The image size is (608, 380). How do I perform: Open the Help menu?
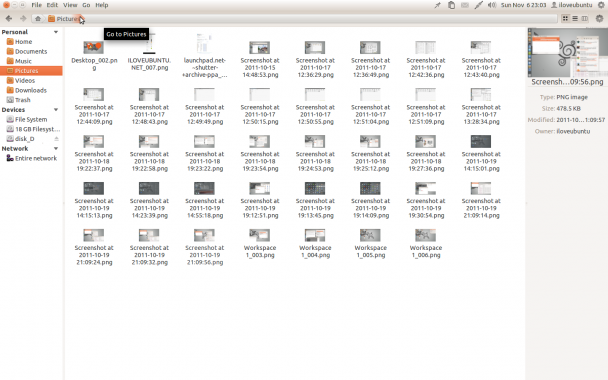click(102, 5)
